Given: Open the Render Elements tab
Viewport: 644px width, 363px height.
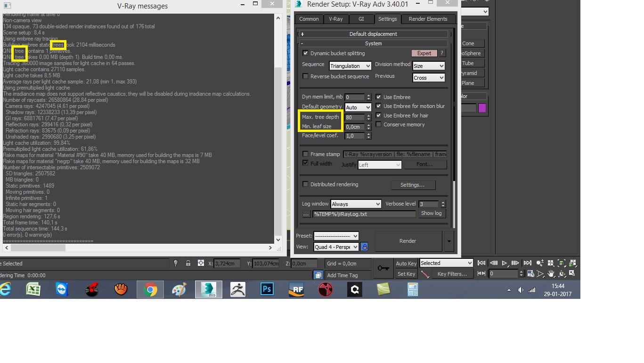Looking at the screenshot, I should click(428, 19).
